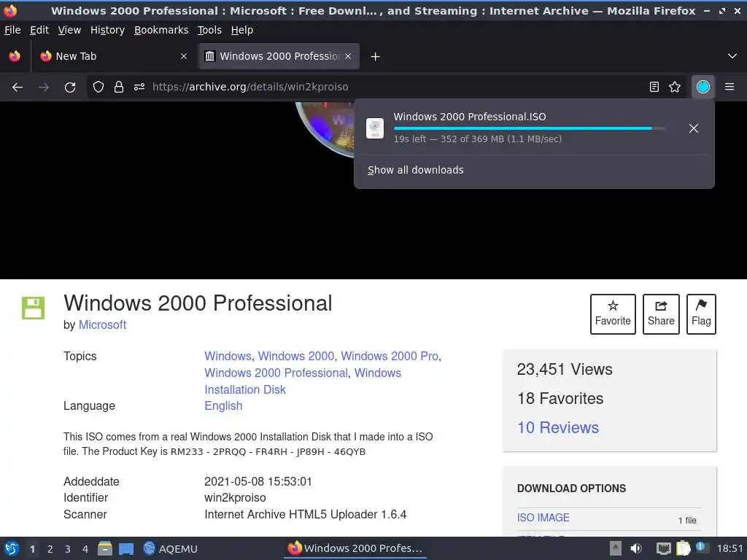Click the Windows 2000 CD thumbnail image
This screenshot has width=747, height=560.
[325, 128]
